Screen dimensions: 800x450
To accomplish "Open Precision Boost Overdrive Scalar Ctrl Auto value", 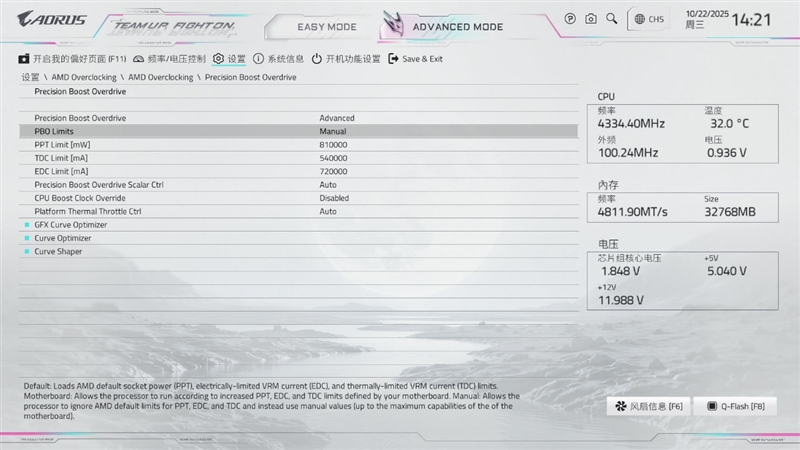I will click(x=328, y=185).
